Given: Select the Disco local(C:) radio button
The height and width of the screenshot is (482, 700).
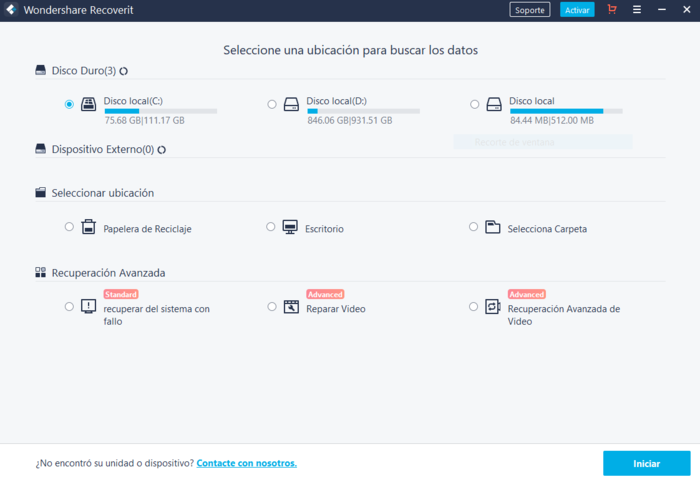Looking at the screenshot, I should (x=69, y=104).
